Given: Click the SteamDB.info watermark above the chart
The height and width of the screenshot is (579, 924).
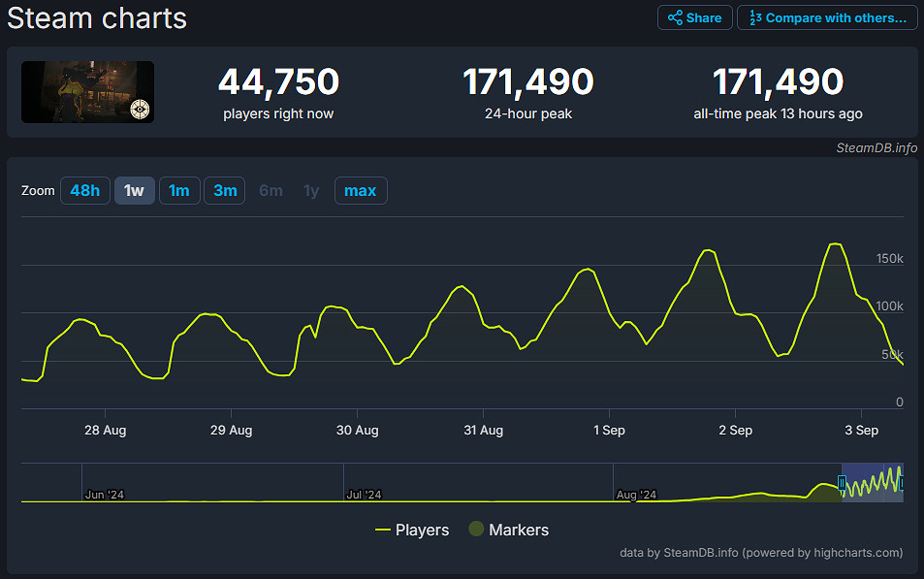Looking at the screenshot, I should click(876, 148).
